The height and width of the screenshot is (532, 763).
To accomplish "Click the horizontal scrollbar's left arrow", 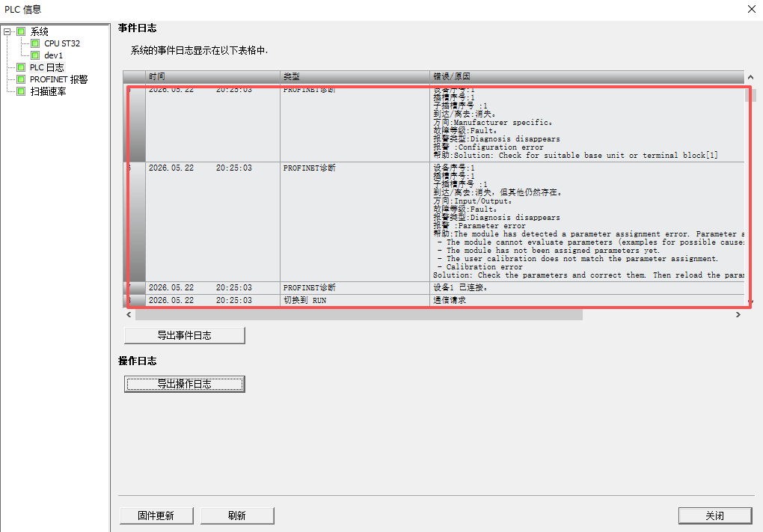I will [x=129, y=315].
